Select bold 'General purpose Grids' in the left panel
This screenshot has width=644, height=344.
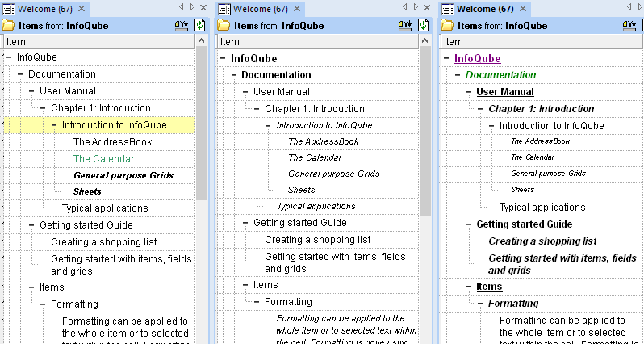pos(123,175)
